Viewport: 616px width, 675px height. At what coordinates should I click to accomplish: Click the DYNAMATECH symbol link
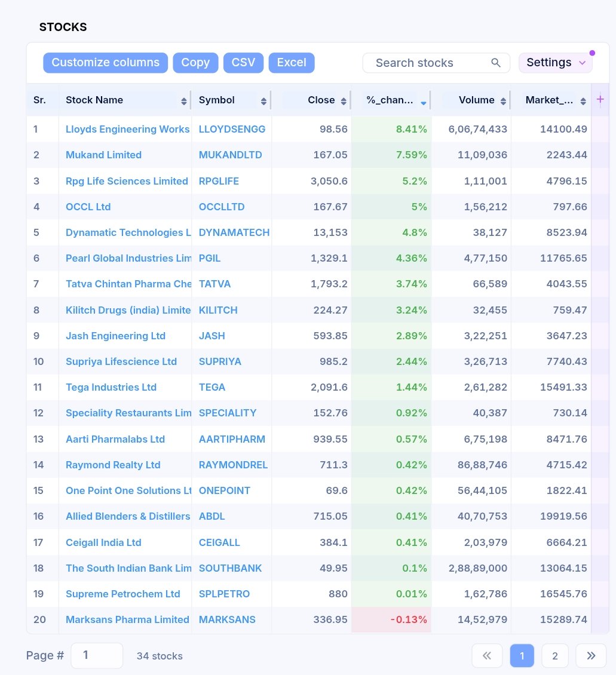coord(234,232)
